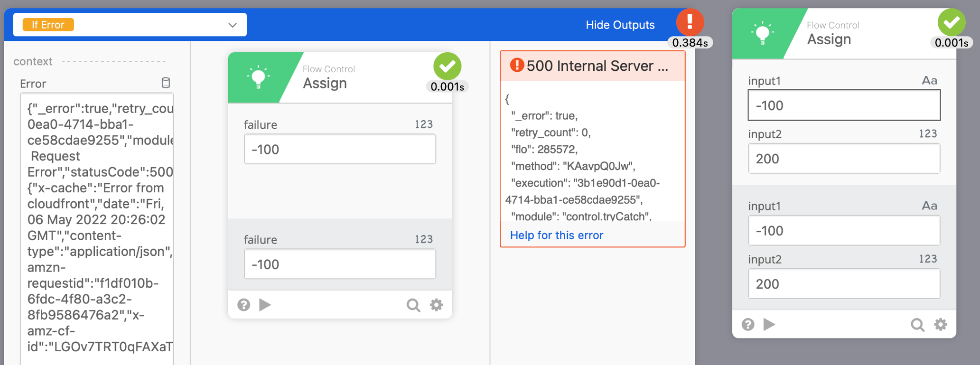Run the middle Assign card with play icon
980x365 pixels.
coord(265,305)
